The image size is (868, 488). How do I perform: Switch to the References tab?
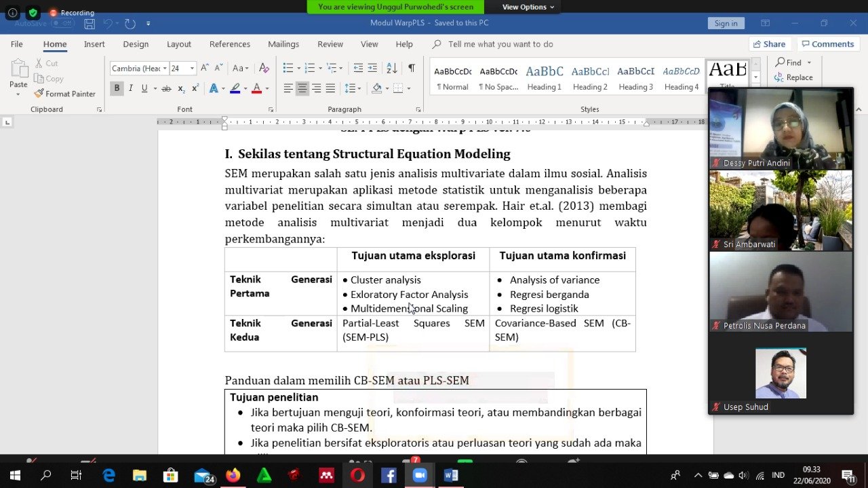coord(230,44)
